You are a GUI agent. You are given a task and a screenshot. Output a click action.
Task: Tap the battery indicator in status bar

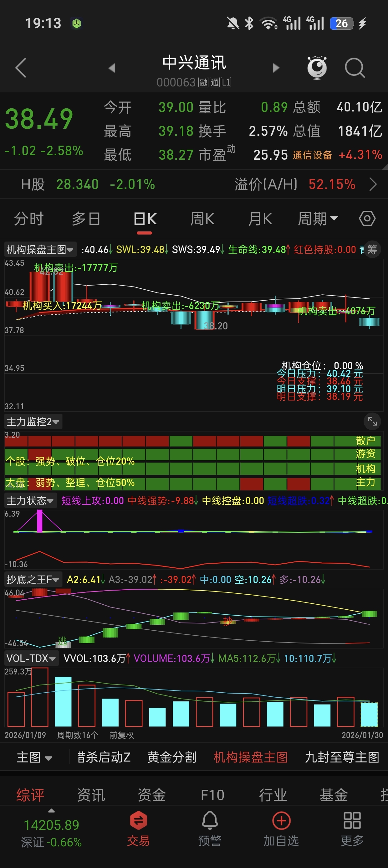click(x=341, y=23)
